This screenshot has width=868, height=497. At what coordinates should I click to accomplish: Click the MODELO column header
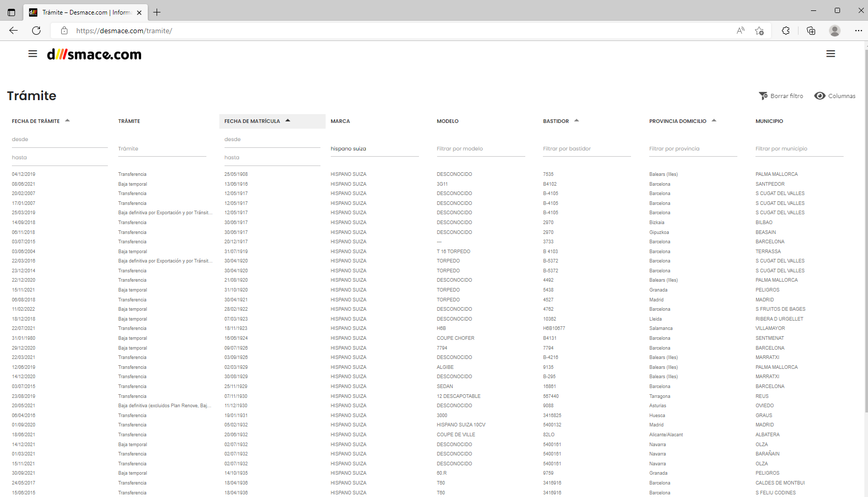tap(447, 121)
